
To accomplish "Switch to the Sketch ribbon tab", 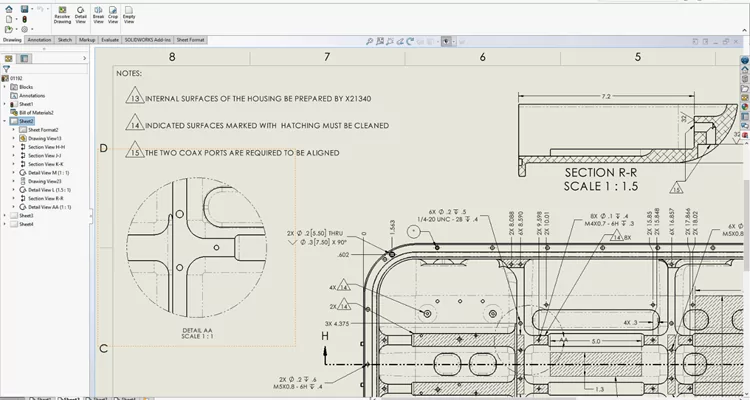I will pyautogui.click(x=65, y=40).
